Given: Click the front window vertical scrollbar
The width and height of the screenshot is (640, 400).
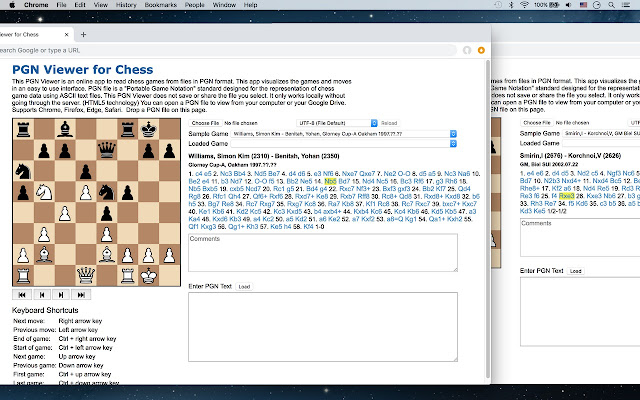Looking at the screenshot, I should 487,220.
